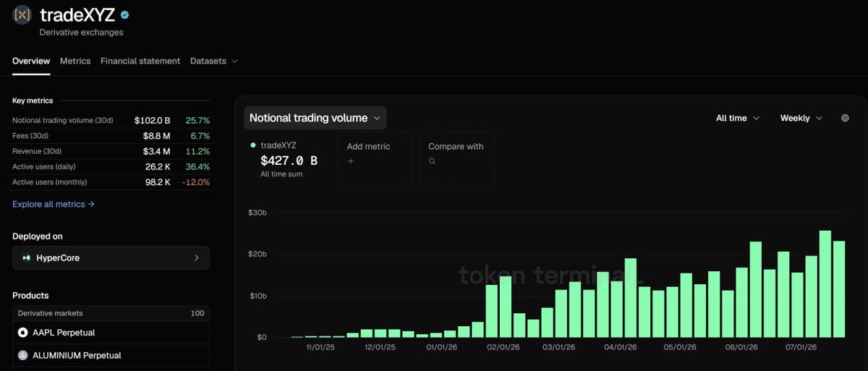The height and width of the screenshot is (371, 868).
Task: Click the Fees (30d) metric row
Action: 111,136
